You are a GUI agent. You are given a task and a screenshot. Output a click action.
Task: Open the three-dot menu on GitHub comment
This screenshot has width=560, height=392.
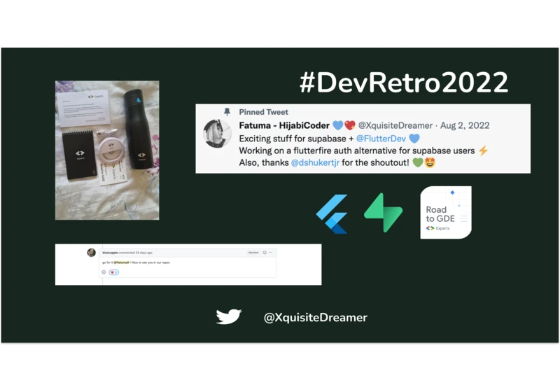pyautogui.click(x=271, y=253)
